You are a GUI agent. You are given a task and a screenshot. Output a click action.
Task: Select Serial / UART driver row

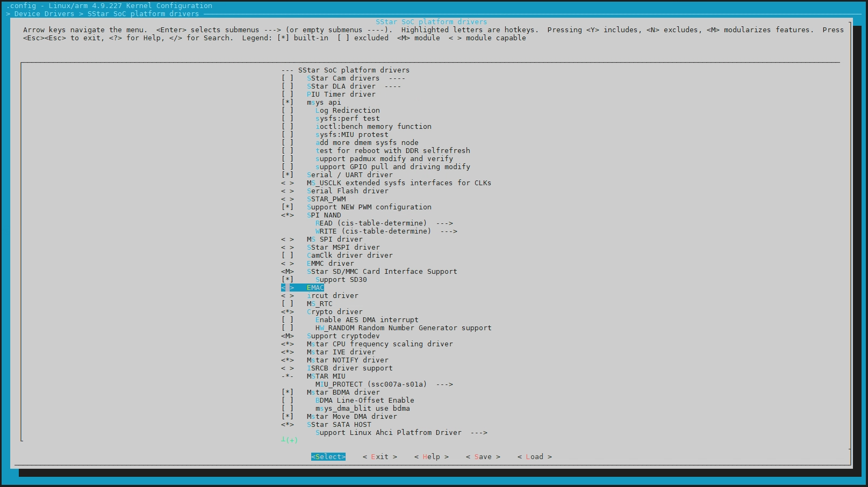(x=337, y=175)
